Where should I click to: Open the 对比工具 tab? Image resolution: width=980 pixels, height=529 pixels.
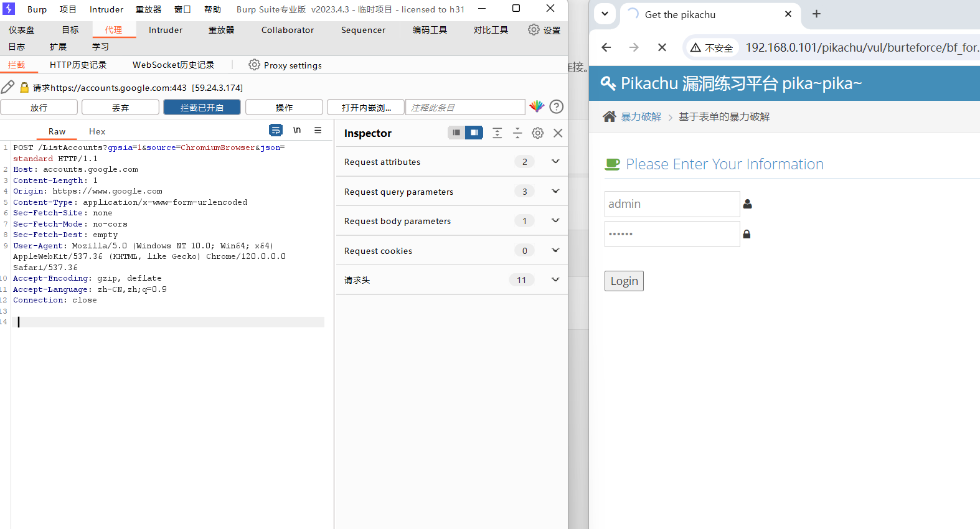[x=491, y=30]
